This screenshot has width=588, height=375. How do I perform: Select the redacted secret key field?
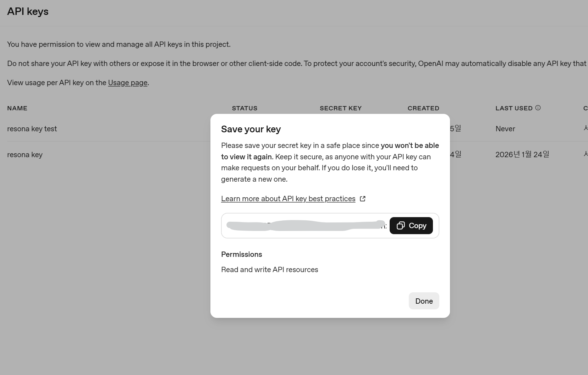click(306, 226)
